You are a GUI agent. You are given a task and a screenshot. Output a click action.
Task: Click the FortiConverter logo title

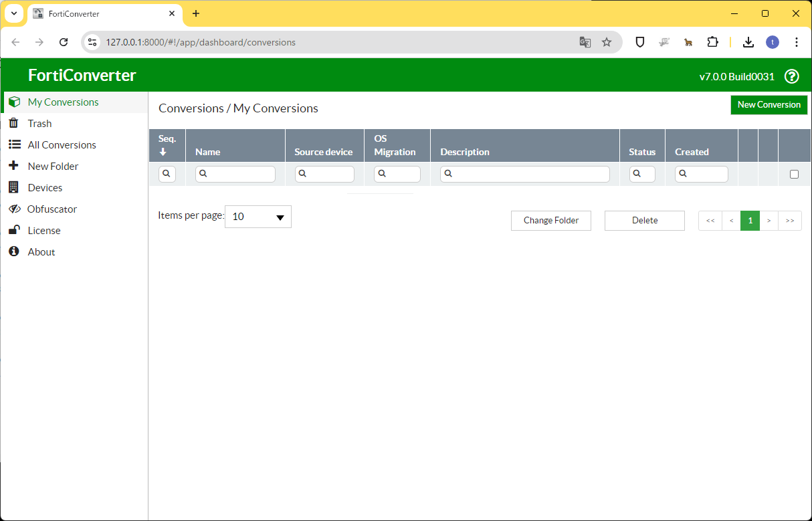82,76
